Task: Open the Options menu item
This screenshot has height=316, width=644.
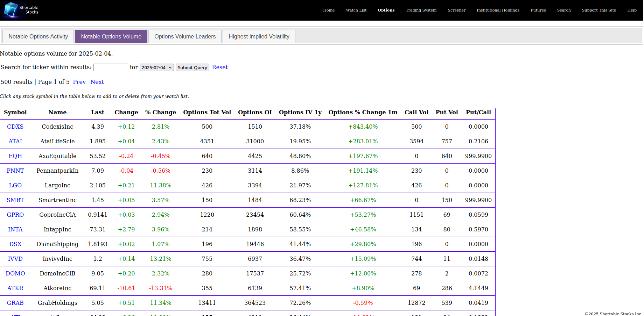Action: pos(386,10)
